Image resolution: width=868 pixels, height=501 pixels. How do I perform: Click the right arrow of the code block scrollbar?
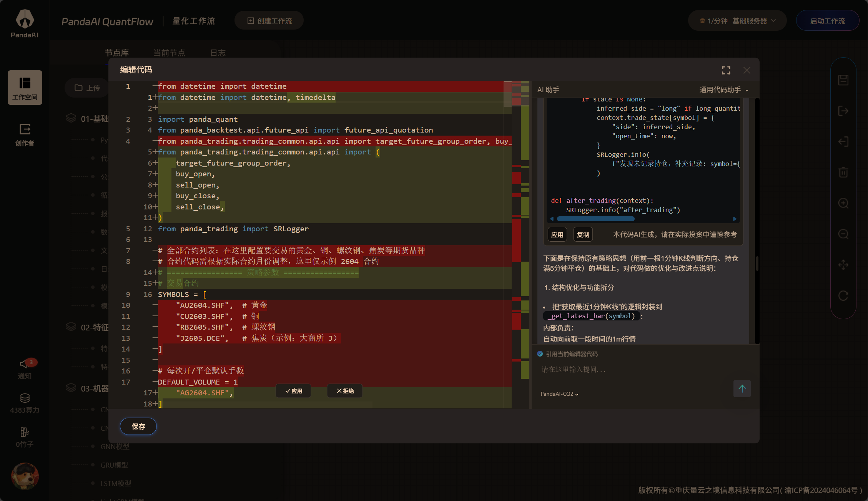pyautogui.click(x=735, y=219)
